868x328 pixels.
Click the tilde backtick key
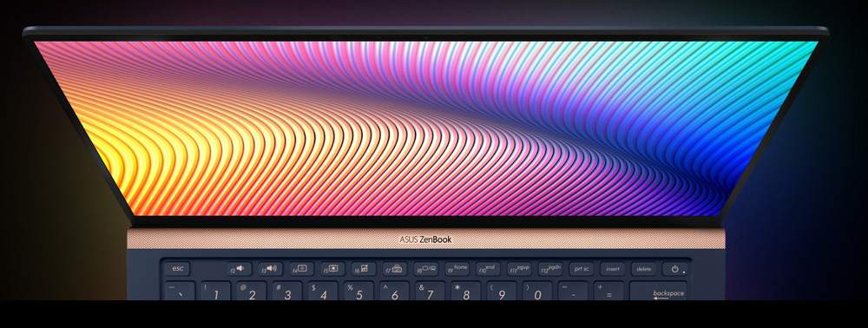tap(180, 291)
